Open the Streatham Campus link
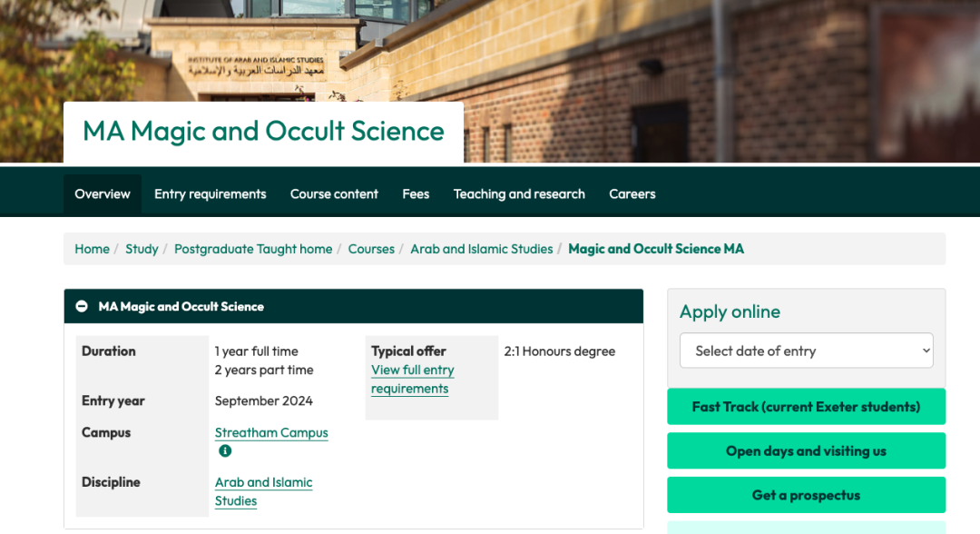 tap(271, 432)
